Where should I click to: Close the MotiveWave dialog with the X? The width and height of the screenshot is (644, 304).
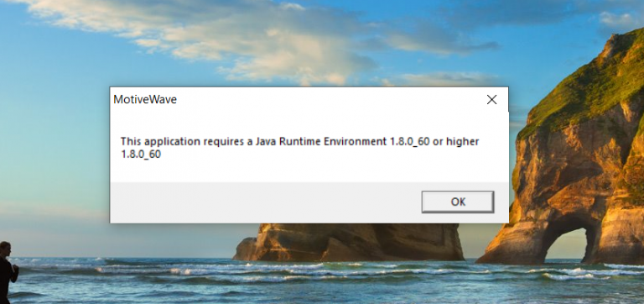[491, 100]
